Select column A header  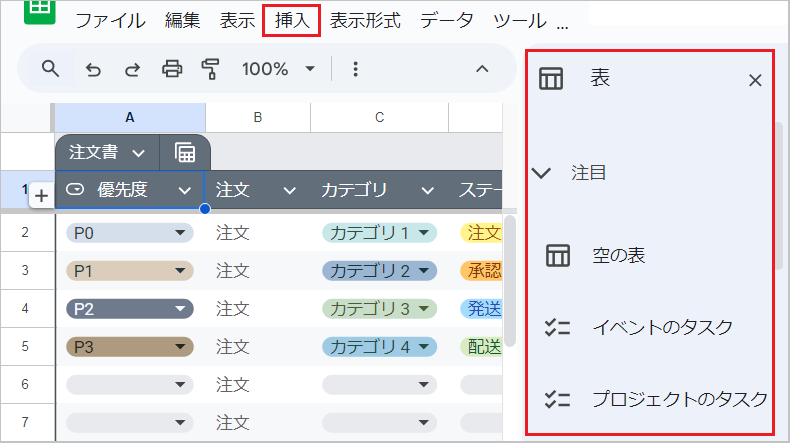point(130,118)
